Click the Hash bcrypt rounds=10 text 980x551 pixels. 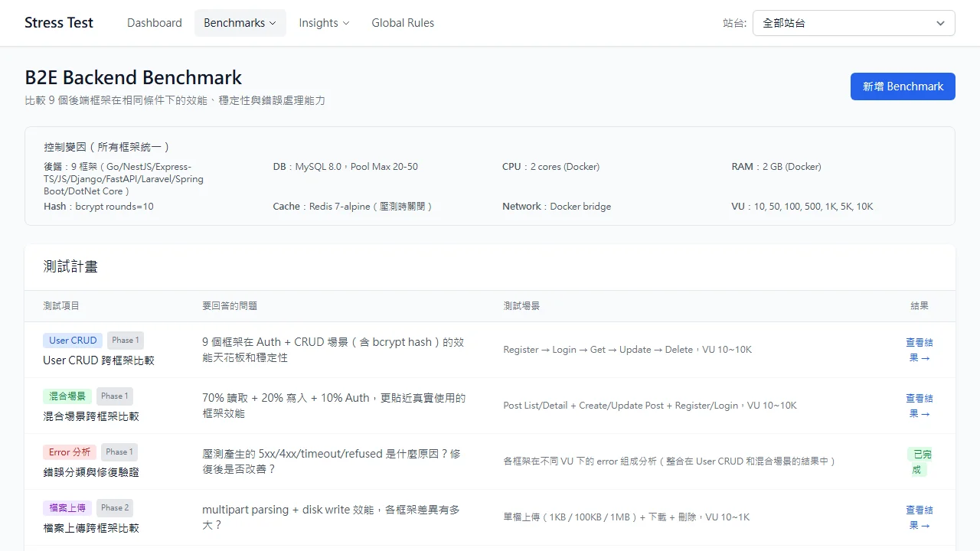pos(99,207)
